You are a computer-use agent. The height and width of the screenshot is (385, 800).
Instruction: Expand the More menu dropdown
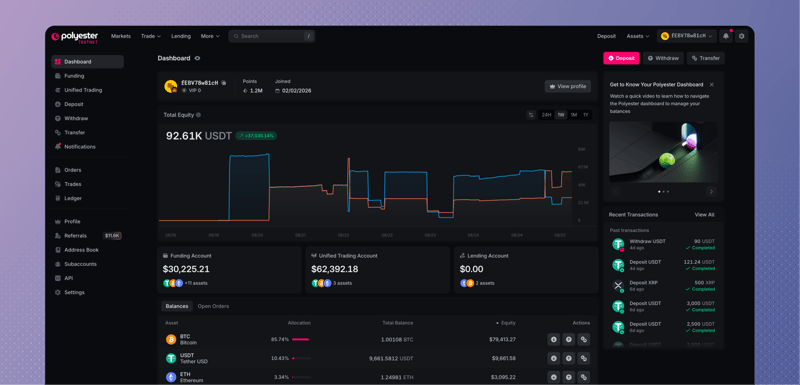point(210,36)
